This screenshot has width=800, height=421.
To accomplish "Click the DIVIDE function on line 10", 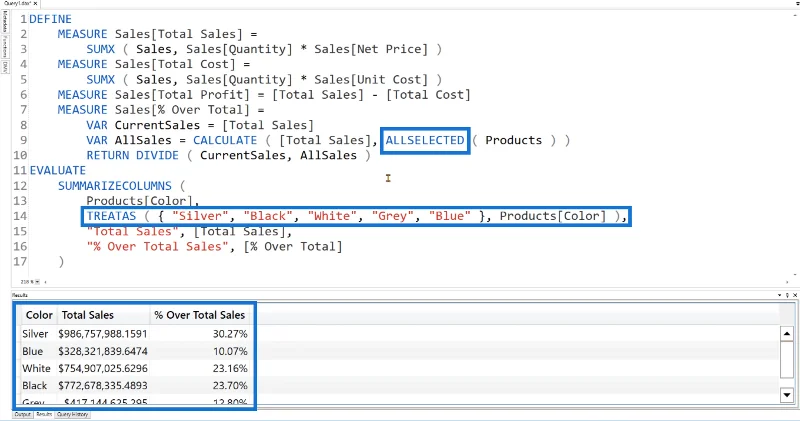I will pyautogui.click(x=157, y=155).
